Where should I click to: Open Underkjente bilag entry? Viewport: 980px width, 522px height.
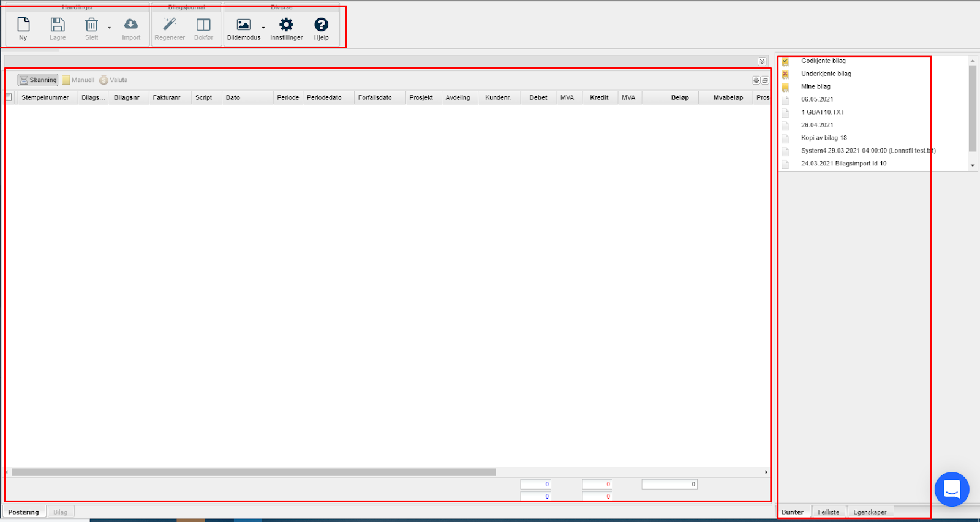coord(826,74)
